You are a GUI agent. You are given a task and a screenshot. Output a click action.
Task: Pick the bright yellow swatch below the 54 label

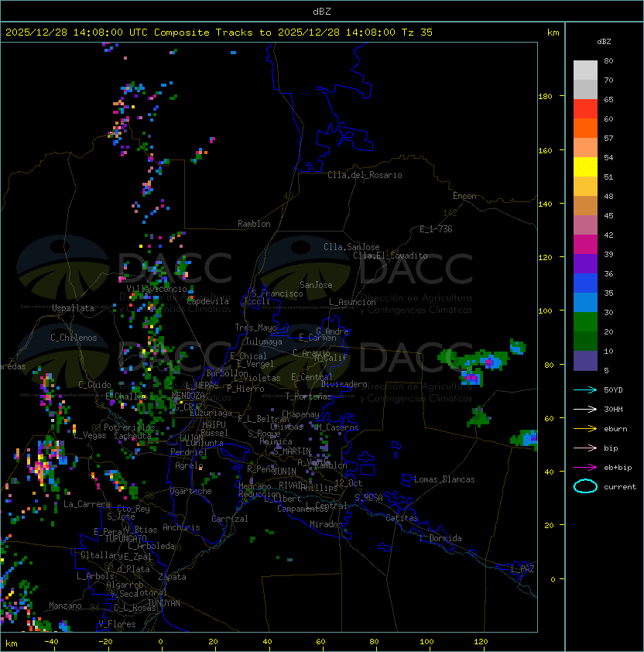(x=585, y=166)
